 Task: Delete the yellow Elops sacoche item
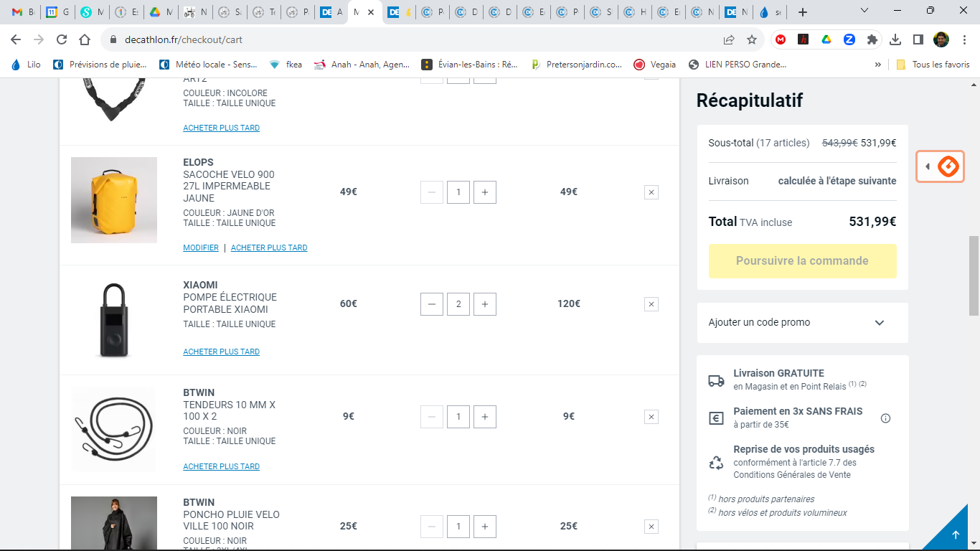click(x=651, y=192)
